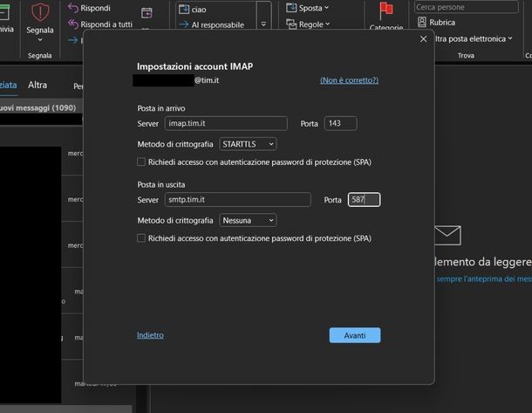The image size is (532, 413).
Task: Switch to the Altra inbox tab
Action: (x=38, y=85)
